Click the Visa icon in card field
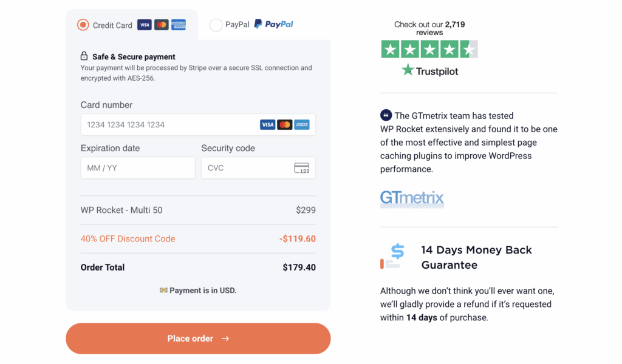Image resolution: width=622 pixels, height=364 pixels. 267,125
